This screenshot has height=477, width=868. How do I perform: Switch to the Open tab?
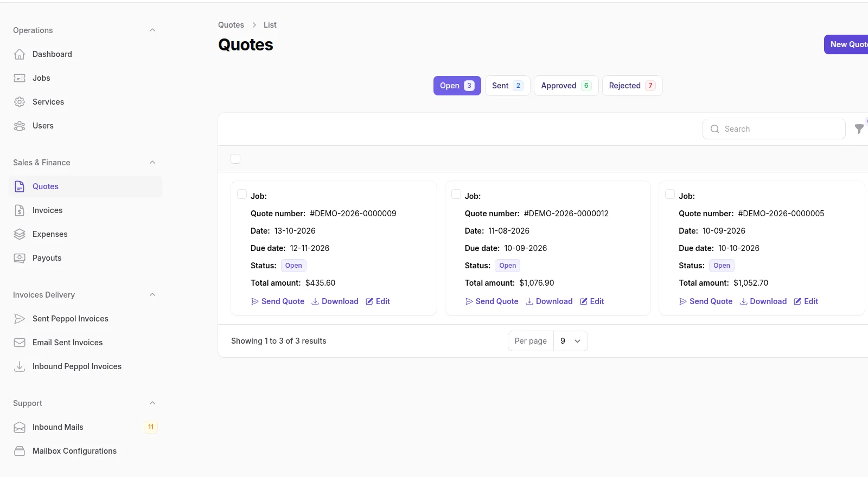coord(457,86)
